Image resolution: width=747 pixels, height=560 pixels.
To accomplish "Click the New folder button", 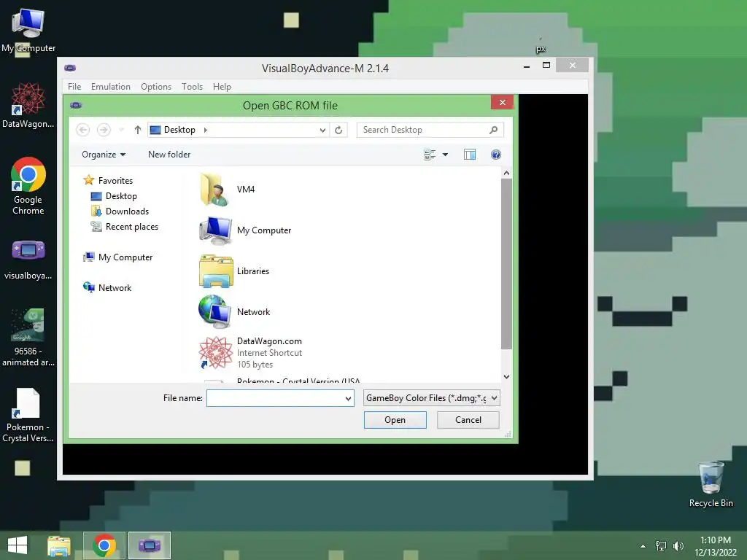I will 169,155.
